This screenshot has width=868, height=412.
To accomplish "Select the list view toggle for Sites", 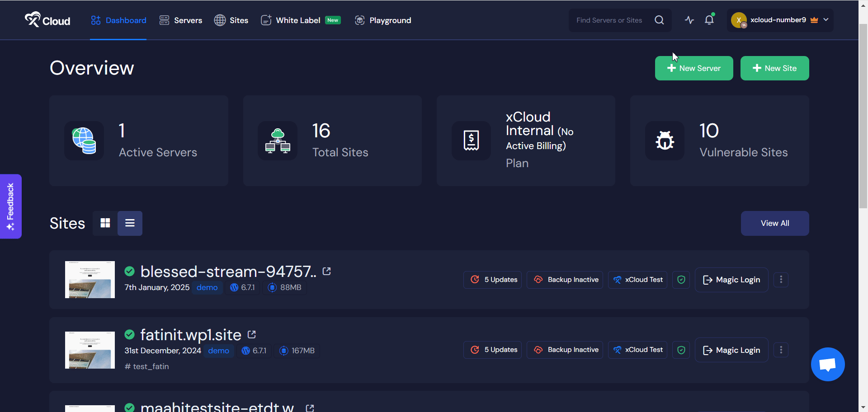I will point(130,223).
